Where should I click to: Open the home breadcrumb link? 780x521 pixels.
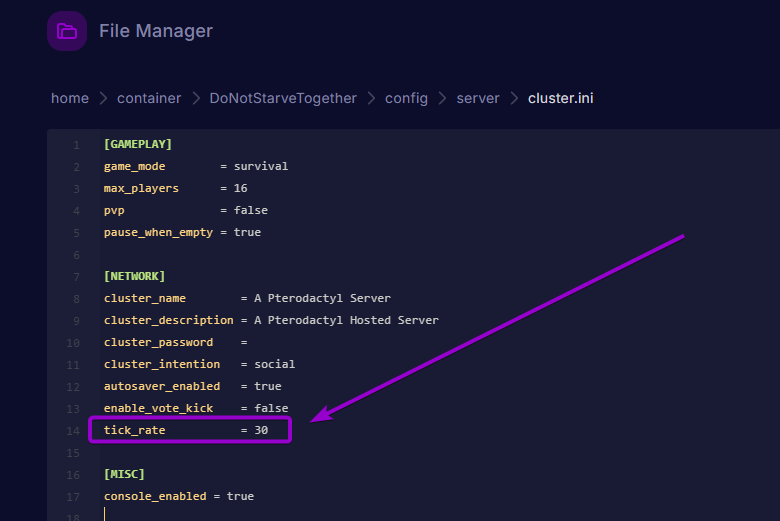pos(70,98)
